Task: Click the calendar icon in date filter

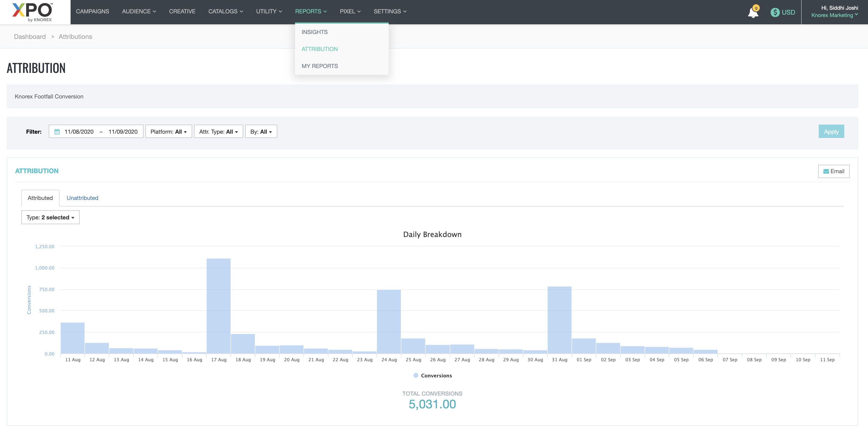Action: (x=57, y=132)
